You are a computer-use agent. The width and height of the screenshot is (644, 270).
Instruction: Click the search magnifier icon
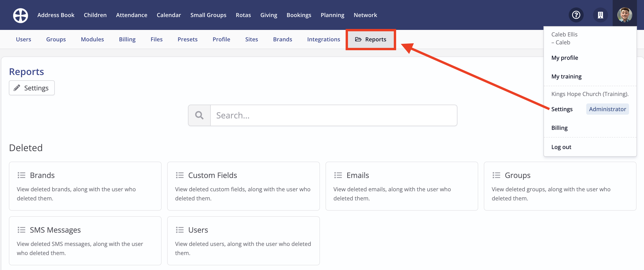pos(199,115)
